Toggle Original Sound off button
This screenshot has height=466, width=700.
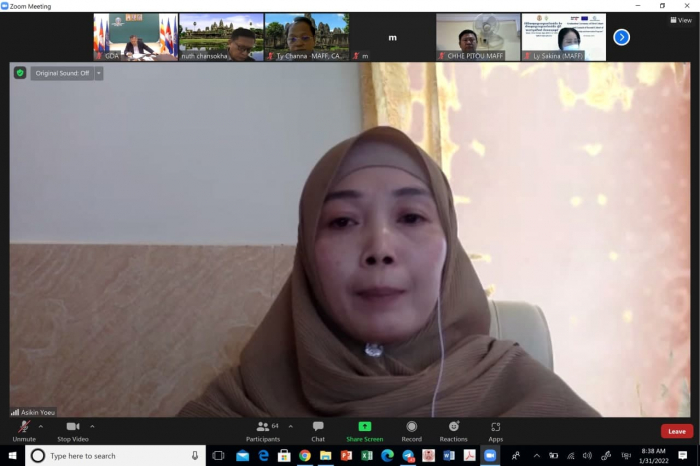point(62,73)
